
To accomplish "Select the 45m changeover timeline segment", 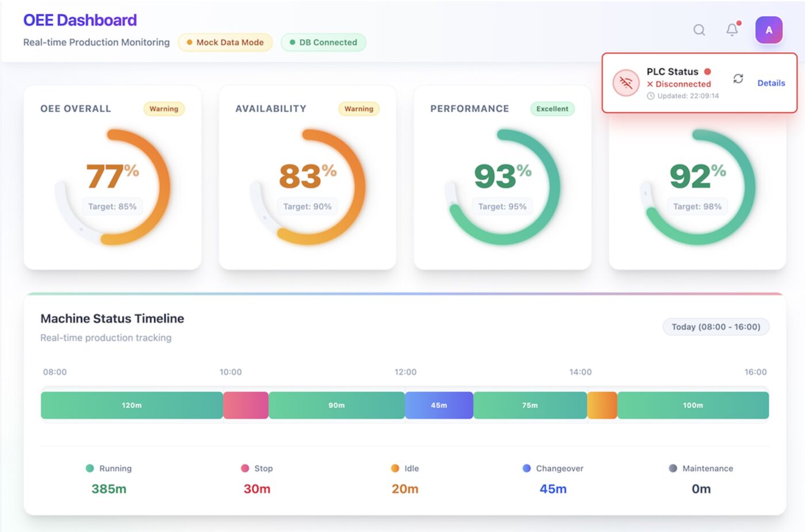I will pos(439,405).
